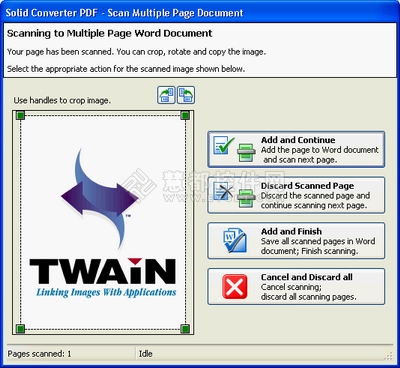
Task: Click the resize grip in status bar corner
Action: pyautogui.click(x=388, y=356)
